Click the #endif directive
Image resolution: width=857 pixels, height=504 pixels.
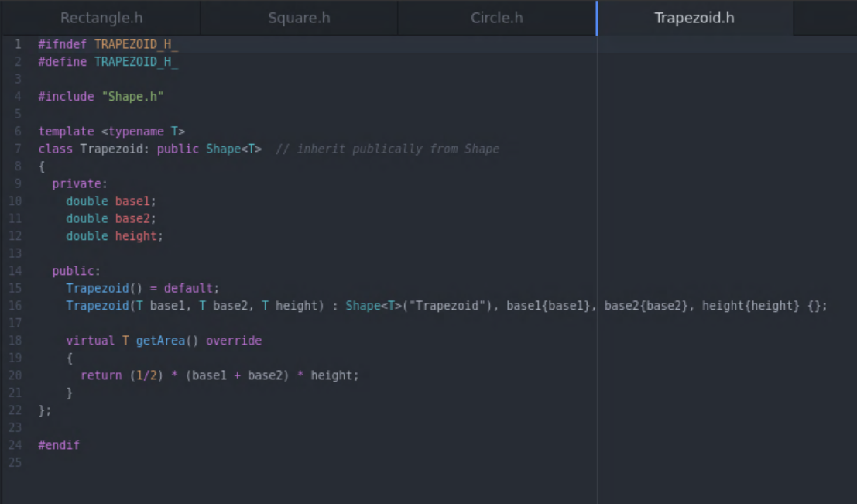pyautogui.click(x=59, y=445)
